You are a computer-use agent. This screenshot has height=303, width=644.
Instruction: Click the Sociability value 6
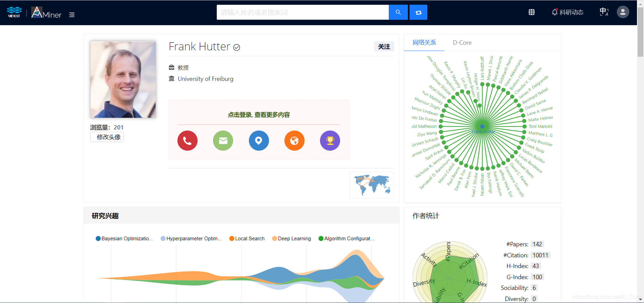click(x=534, y=288)
